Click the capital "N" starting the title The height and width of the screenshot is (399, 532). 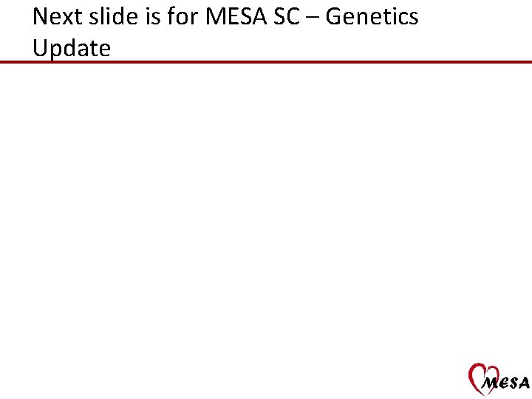tap(40, 16)
